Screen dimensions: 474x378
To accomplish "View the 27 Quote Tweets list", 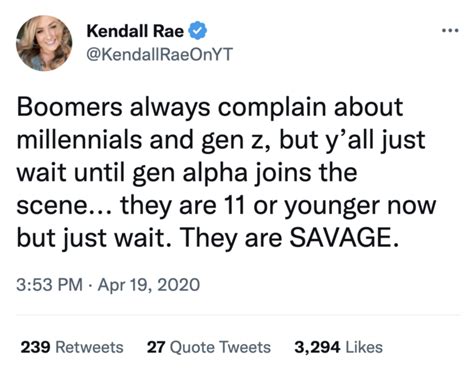I will [209, 347].
